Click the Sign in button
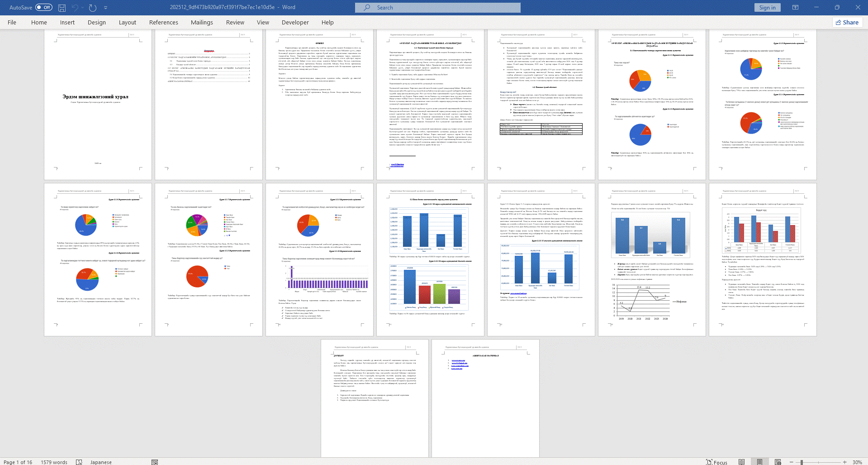This screenshot has height=465, width=868. (x=767, y=8)
